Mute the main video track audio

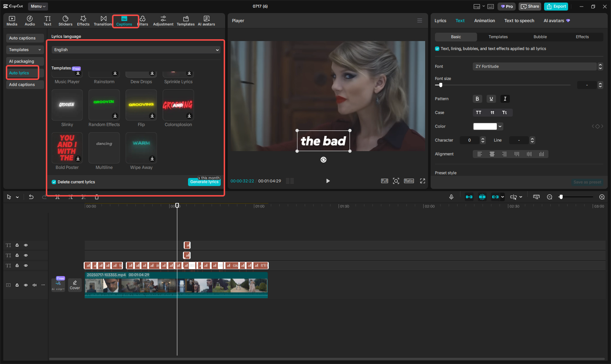(x=35, y=285)
